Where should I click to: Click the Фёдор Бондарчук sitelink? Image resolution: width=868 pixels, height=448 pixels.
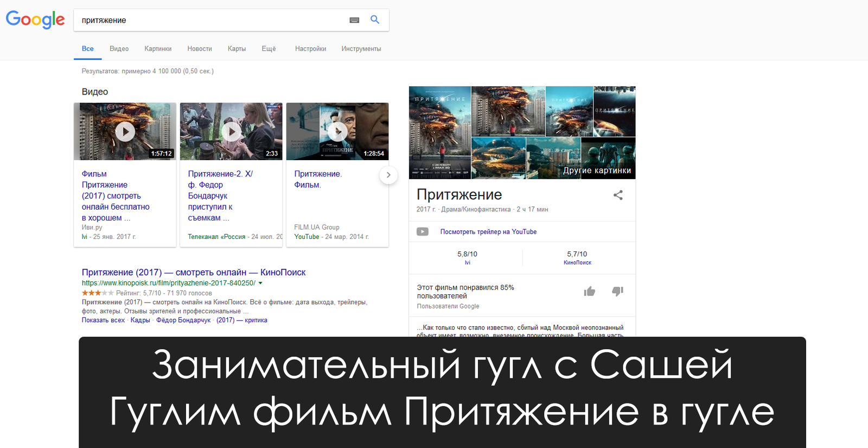click(183, 320)
